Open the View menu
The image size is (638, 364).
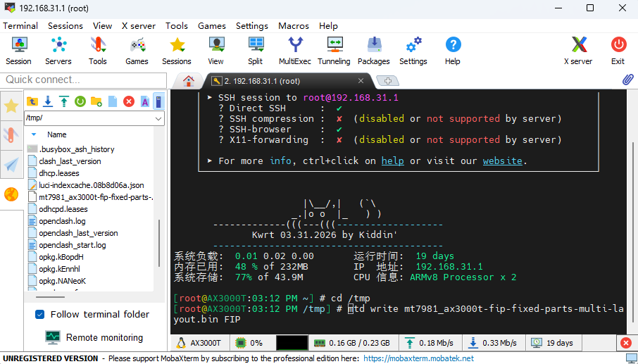click(103, 26)
